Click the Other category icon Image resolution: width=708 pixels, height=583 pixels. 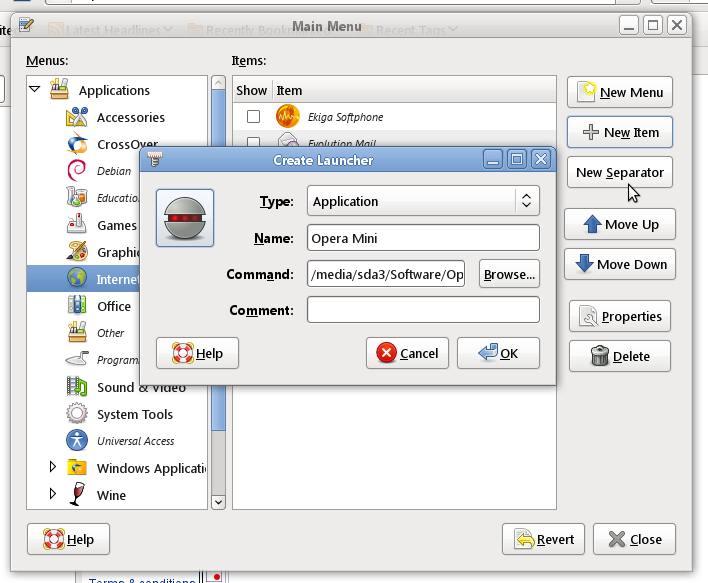(x=77, y=332)
